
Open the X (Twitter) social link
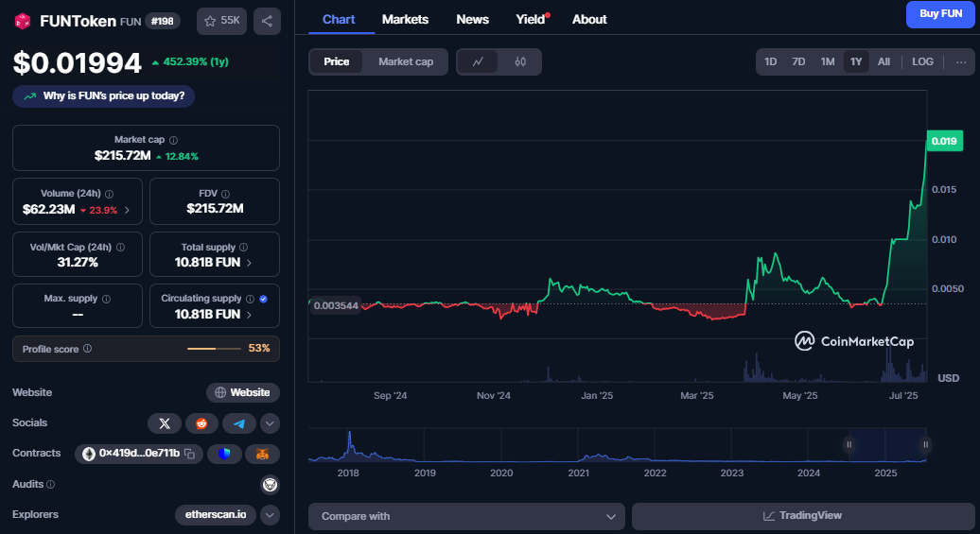click(165, 423)
